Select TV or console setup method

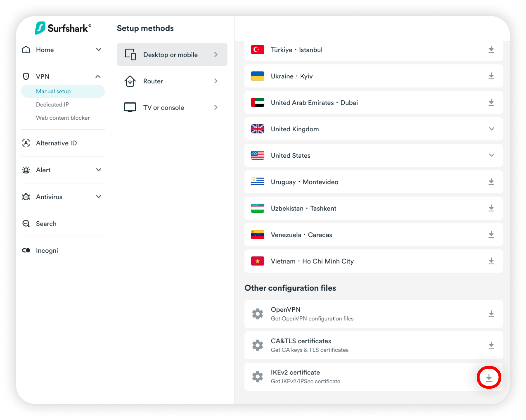[x=172, y=108]
